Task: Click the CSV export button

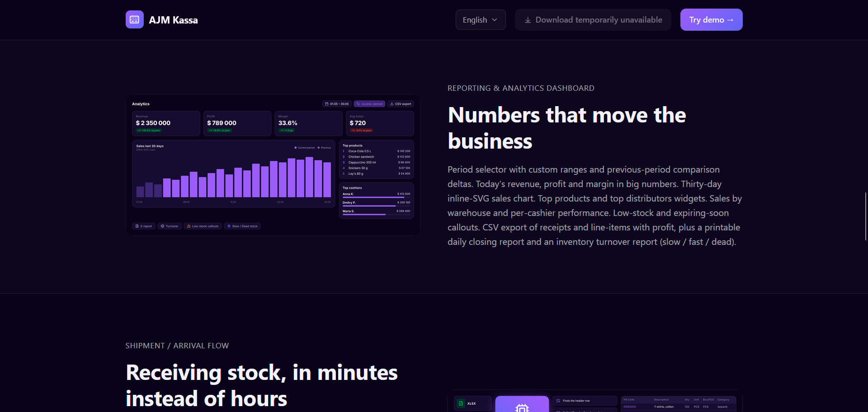Action: (x=401, y=104)
